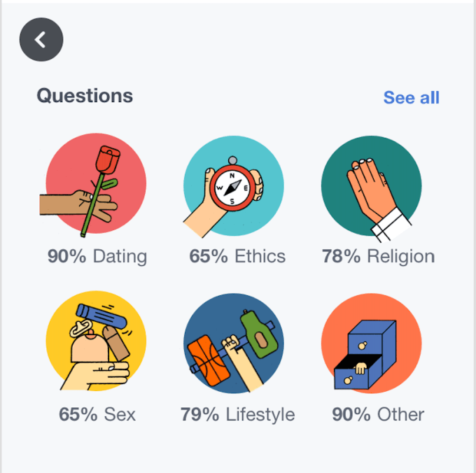Select the Sex label text
This screenshot has height=473, width=476.
[x=120, y=414]
